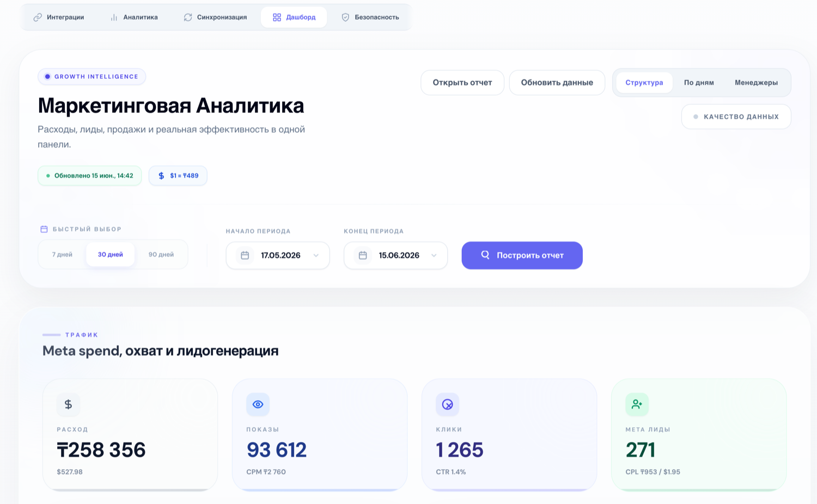
Task: Click the sync arrows icon beside Синхронизация
Action: [188, 17]
